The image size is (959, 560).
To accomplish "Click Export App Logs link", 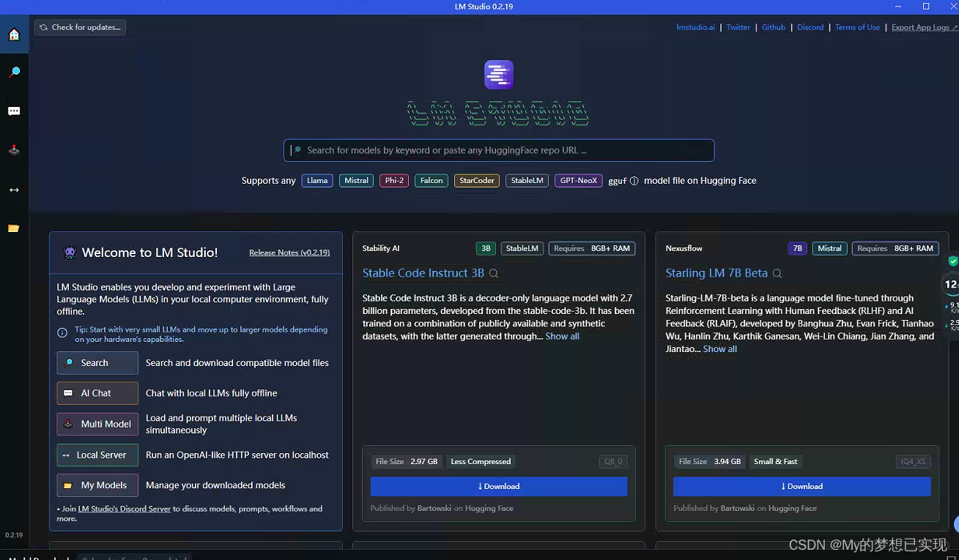I will 924,27.
